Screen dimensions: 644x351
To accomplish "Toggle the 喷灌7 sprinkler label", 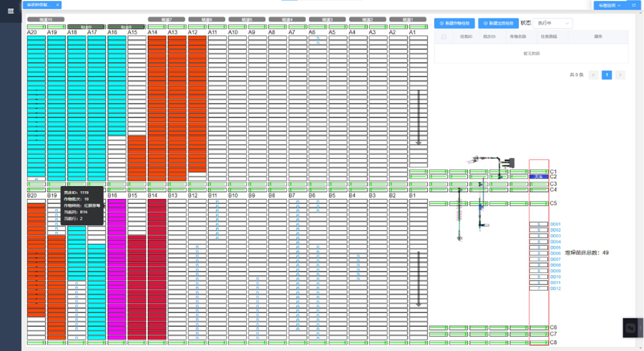I will tap(166, 19).
